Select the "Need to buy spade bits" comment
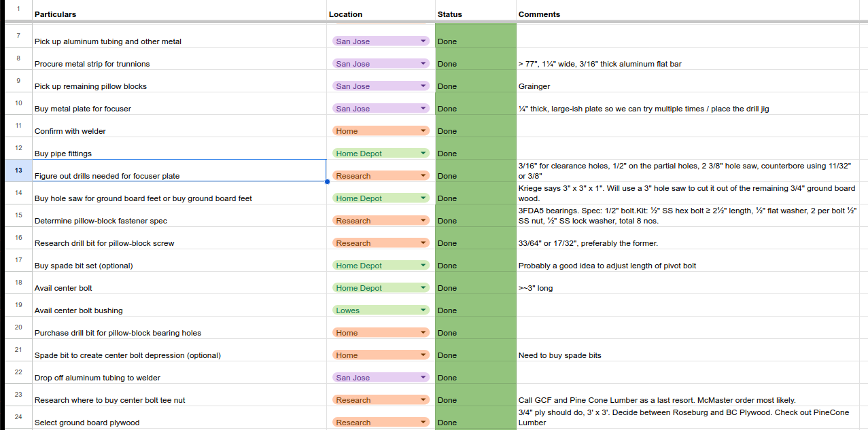The image size is (868, 430). click(x=691, y=355)
